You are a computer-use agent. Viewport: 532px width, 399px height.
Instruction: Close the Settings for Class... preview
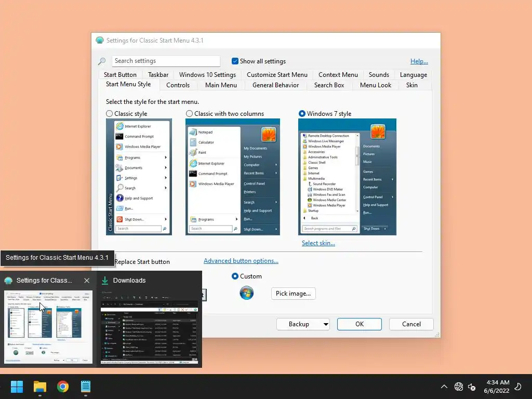pyautogui.click(x=87, y=280)
